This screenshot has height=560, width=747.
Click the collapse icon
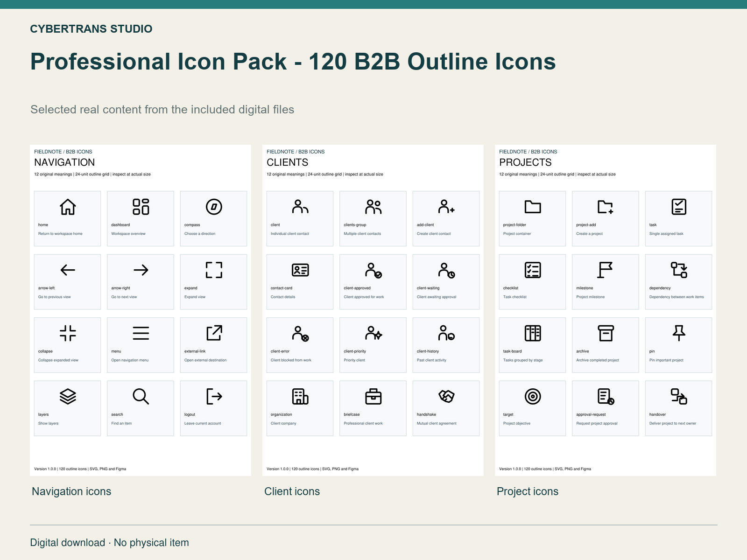[68, 333]
